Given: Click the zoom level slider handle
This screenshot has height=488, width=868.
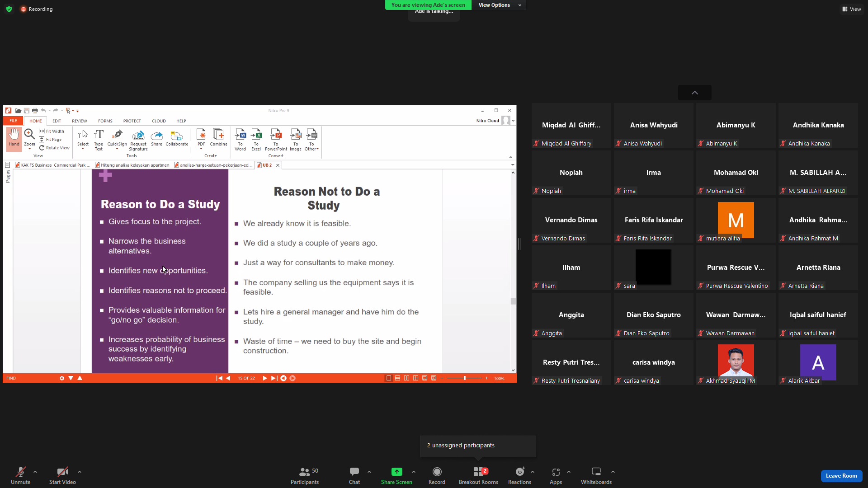Looking at the screenshot, I should pyautogui.click(x=464, y=378).
